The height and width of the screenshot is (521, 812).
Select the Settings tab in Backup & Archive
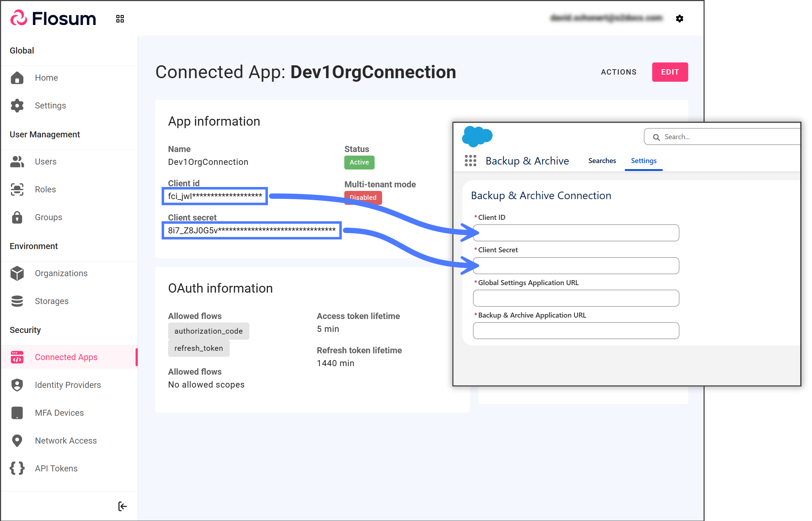[643, 161]
